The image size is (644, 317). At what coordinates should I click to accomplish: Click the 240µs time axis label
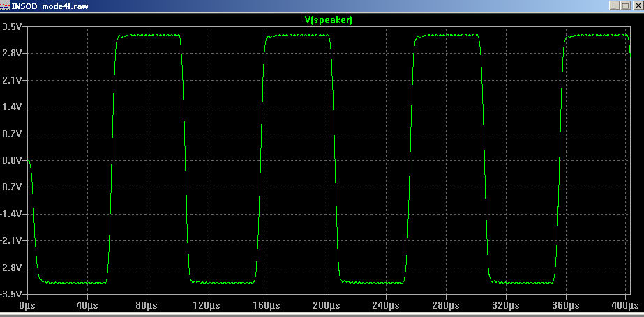(386, 306)
